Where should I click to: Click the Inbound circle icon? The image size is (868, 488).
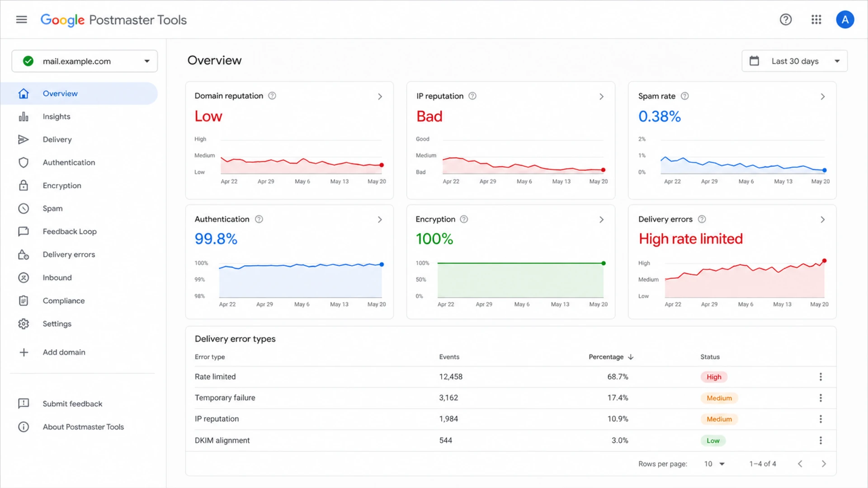point(24,278)
